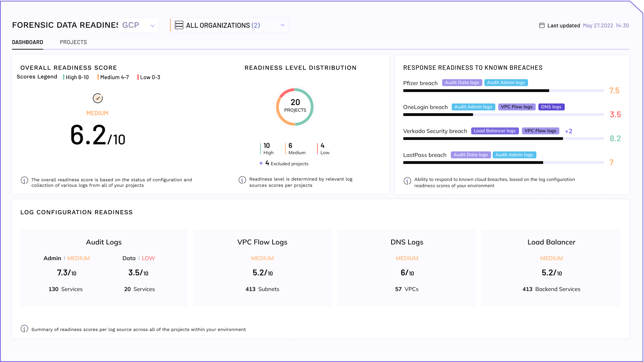Click info icon next to readiness level explanation

(242, 180)
